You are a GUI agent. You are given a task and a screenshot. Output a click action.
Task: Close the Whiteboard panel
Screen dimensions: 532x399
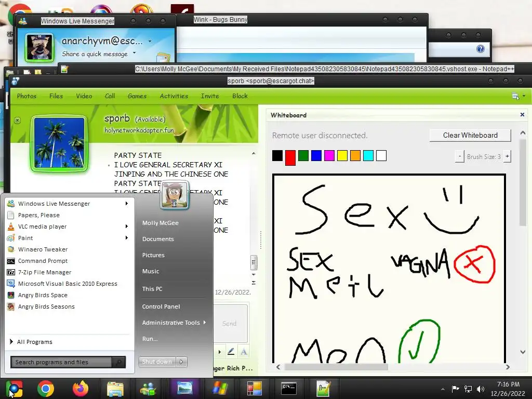pos(523,115)
